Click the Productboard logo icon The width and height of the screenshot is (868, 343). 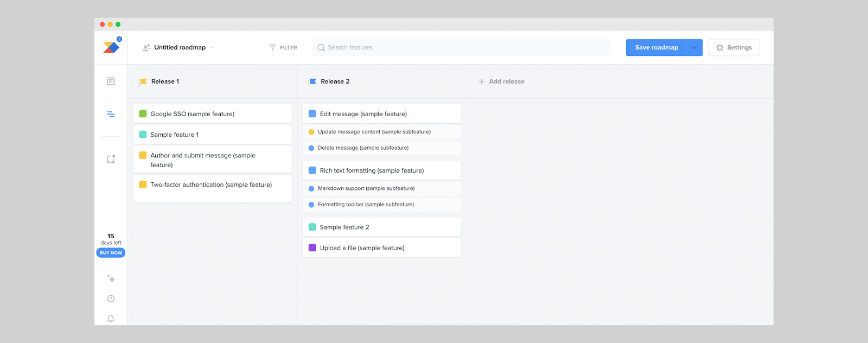click(111, 48)
